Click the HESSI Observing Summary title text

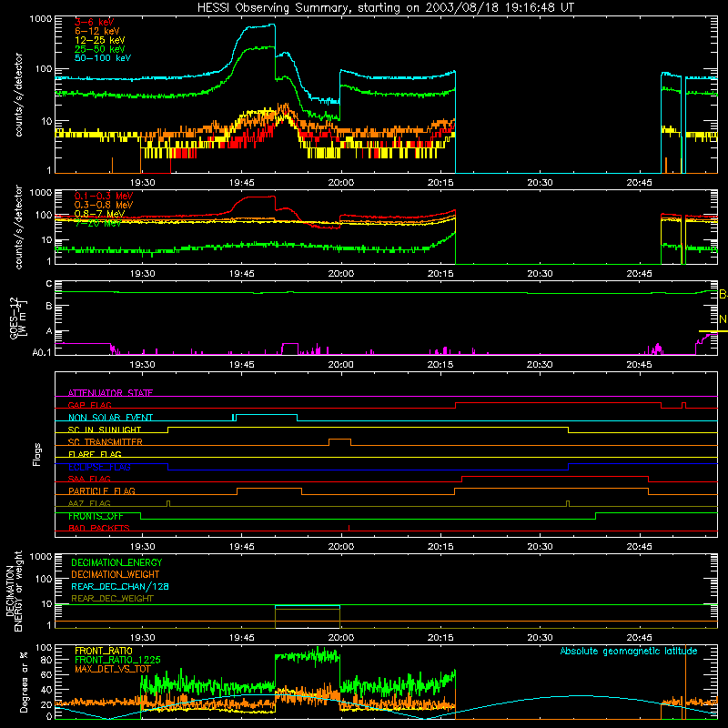385,8
